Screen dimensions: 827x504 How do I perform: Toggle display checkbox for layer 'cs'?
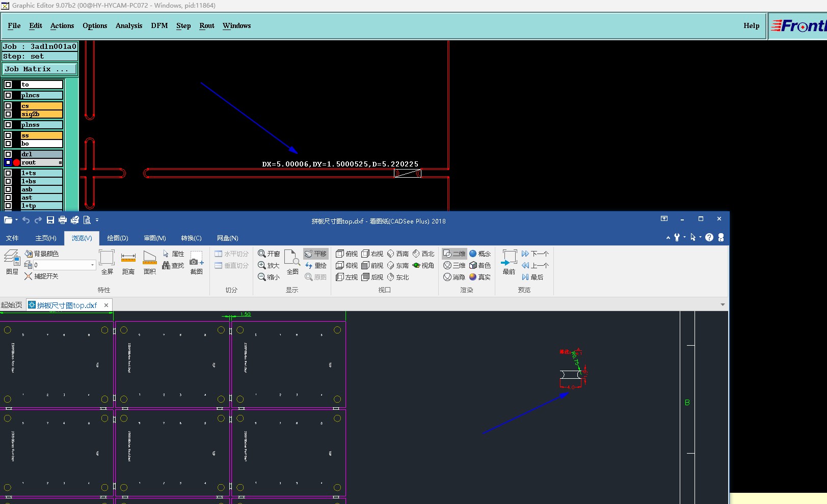(x=8, y=106)
